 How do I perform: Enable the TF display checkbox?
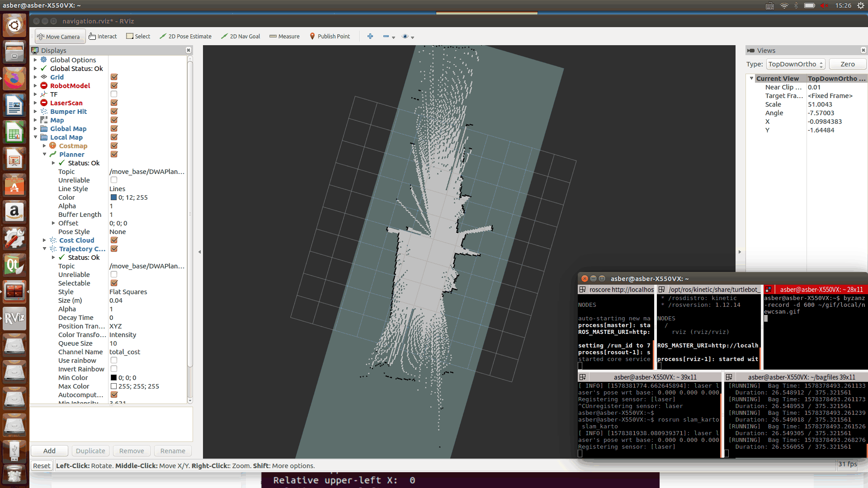(x=114, y=94)
